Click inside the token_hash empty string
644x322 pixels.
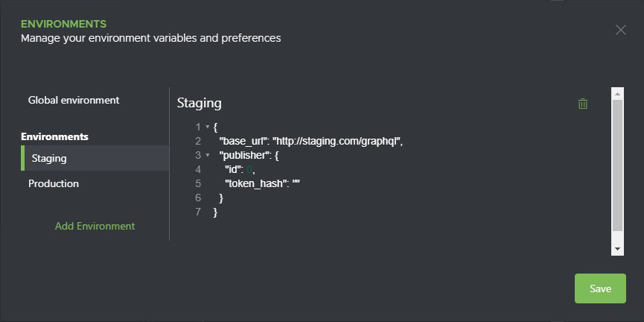click(296, 183)
